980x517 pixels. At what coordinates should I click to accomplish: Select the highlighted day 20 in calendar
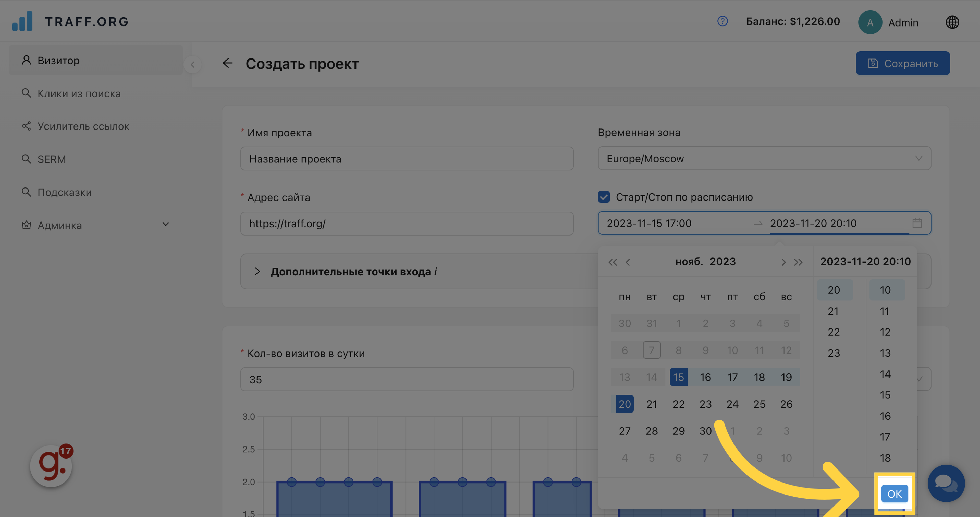click(625, 404)
